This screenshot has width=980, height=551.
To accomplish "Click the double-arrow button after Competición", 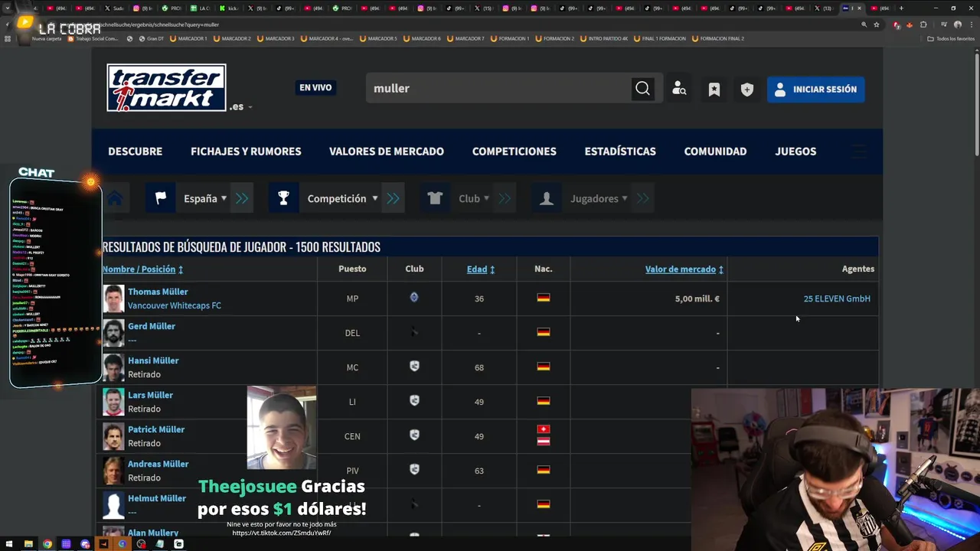I will point(393,198).
